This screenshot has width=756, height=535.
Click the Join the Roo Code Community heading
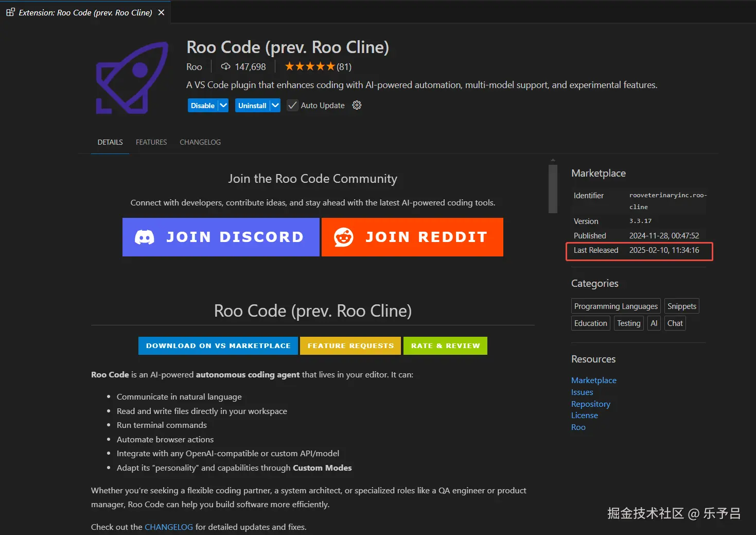pyautogui.click(x=313, y=179)
